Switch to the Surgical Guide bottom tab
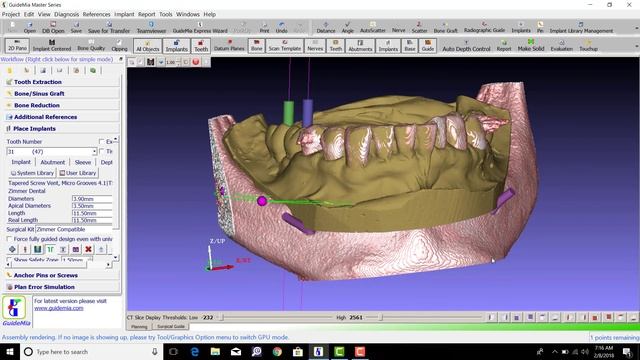 [171, 327]
